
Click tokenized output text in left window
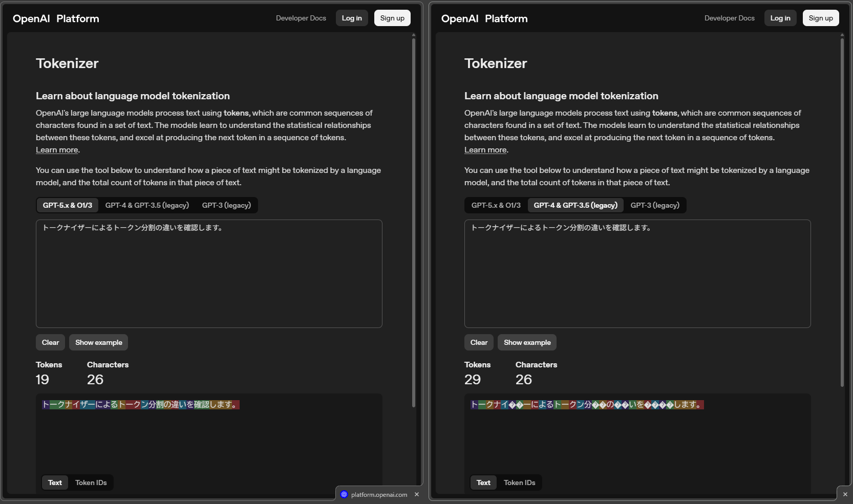141,405
